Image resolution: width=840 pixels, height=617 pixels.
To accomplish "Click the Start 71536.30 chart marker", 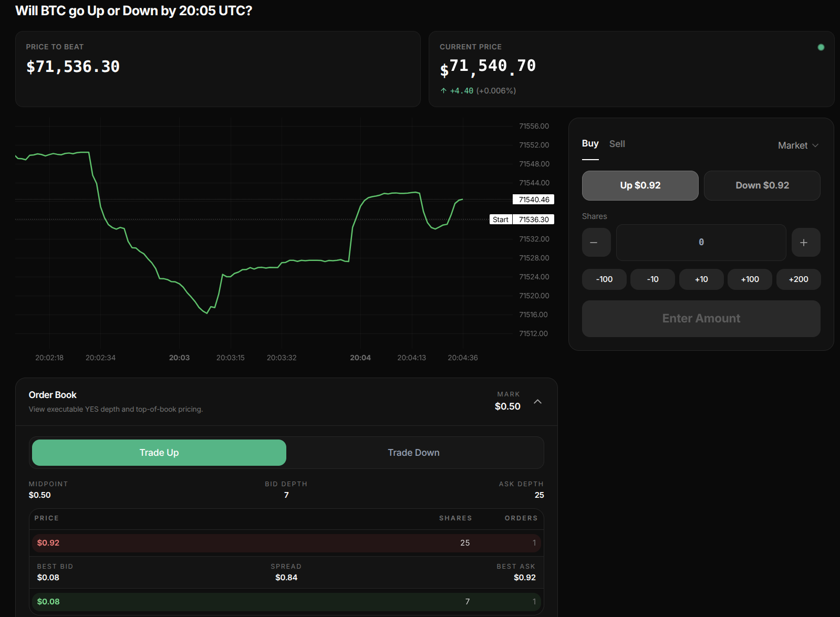I will 522,219.
